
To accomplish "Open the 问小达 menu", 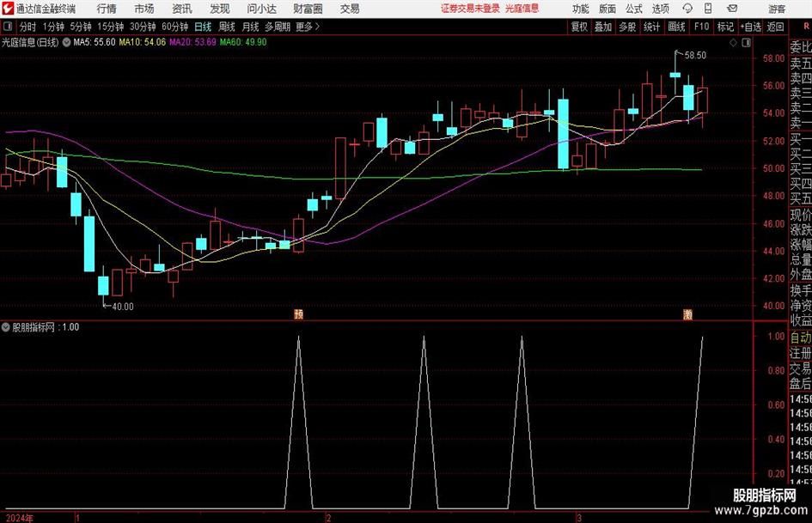I will [x=261, y=9].
